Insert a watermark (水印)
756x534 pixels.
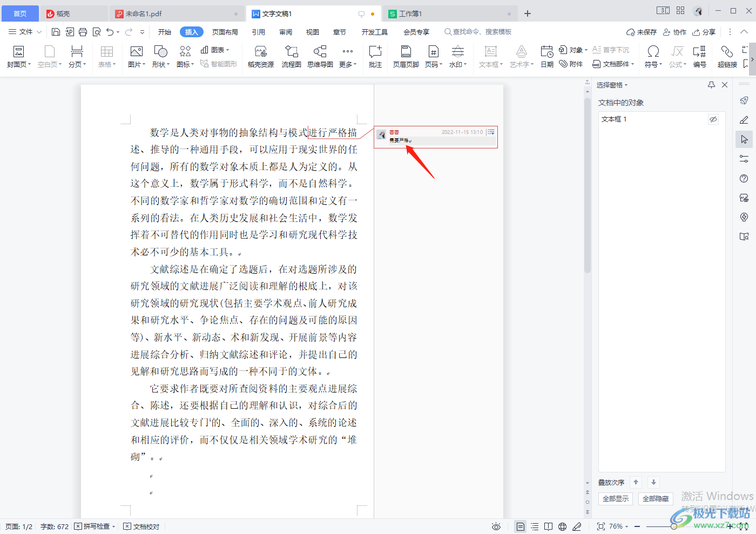click(x=458, y=57)
